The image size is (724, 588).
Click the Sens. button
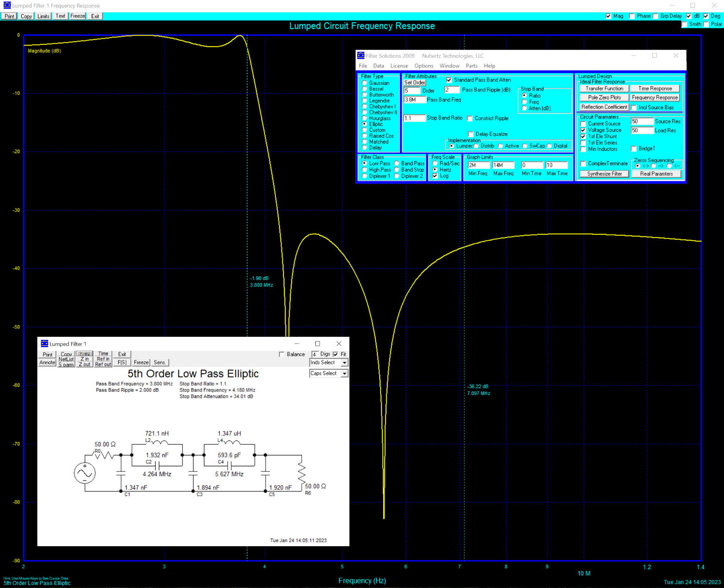click(160, 363)
